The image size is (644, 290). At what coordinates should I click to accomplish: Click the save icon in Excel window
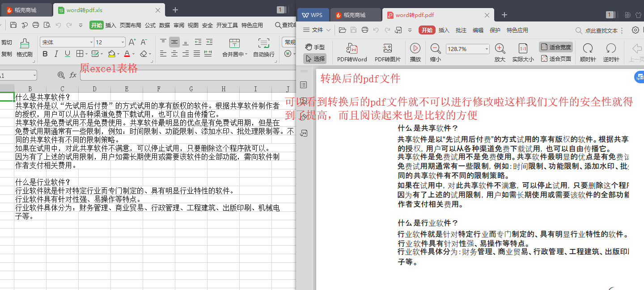13,25
